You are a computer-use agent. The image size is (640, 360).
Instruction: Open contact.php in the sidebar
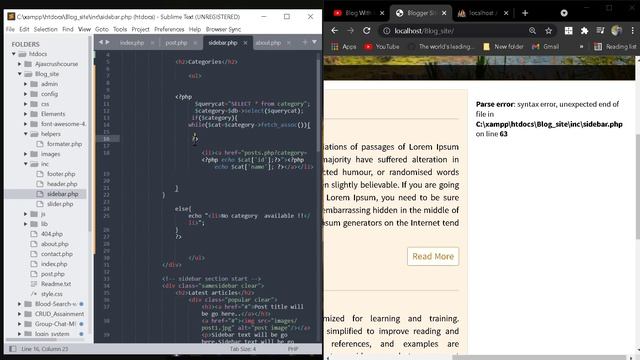[57, 254]
